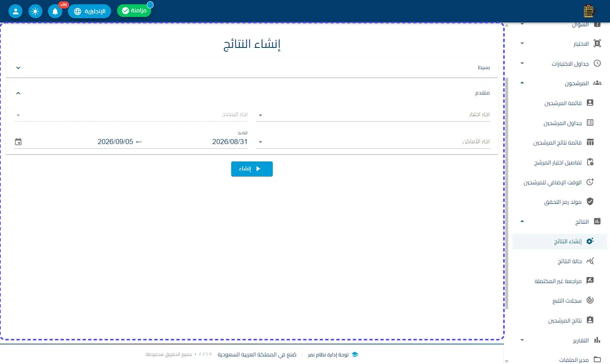Click the جداول الاختبارات clock icon
610x364 pixels.
pos(597,63)
